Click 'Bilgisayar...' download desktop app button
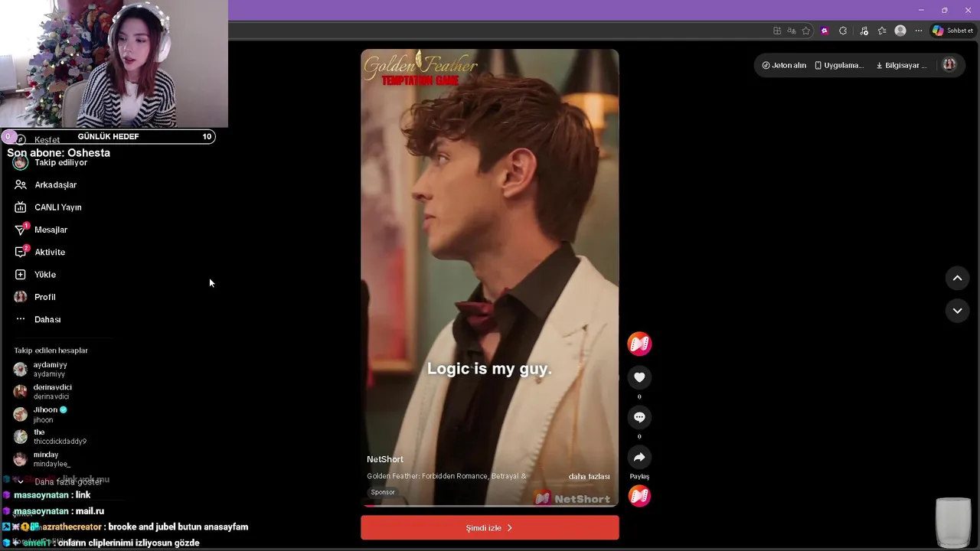Image resolution: width=980 pixels, height=551 pixels. (x=901, y=65)
